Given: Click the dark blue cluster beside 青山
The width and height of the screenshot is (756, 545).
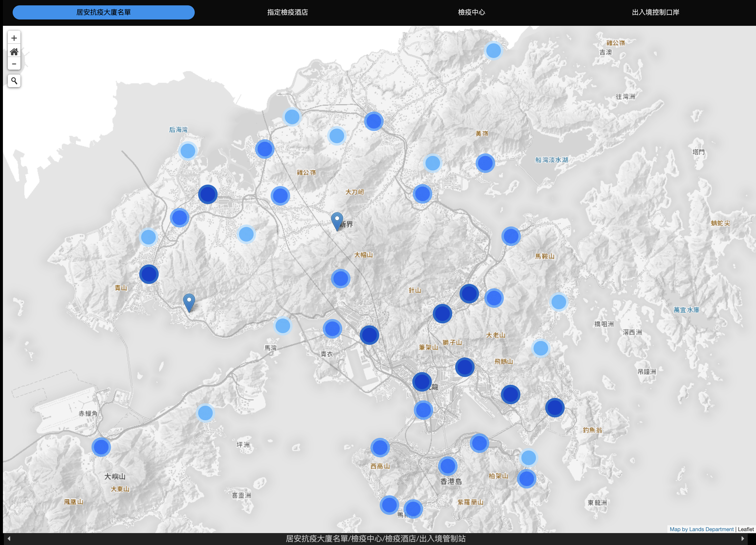Looking at the screenshot, I should [149, 274].
